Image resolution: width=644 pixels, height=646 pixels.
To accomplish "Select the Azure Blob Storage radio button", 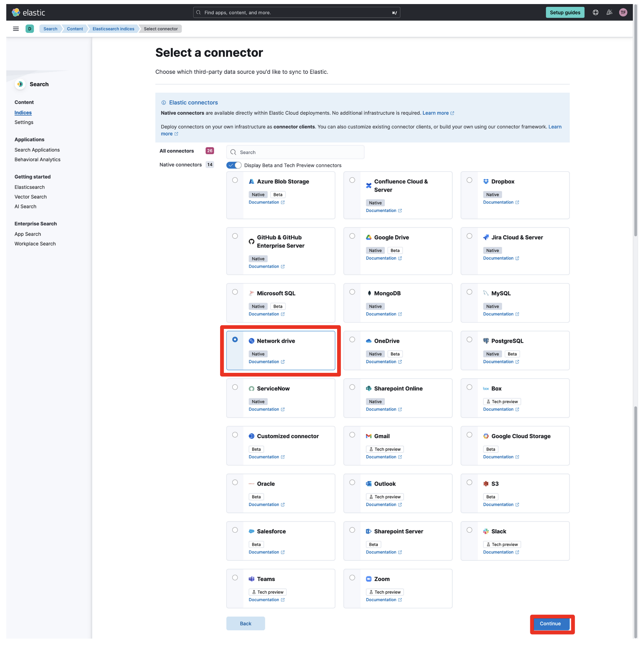I will point(235,180).
